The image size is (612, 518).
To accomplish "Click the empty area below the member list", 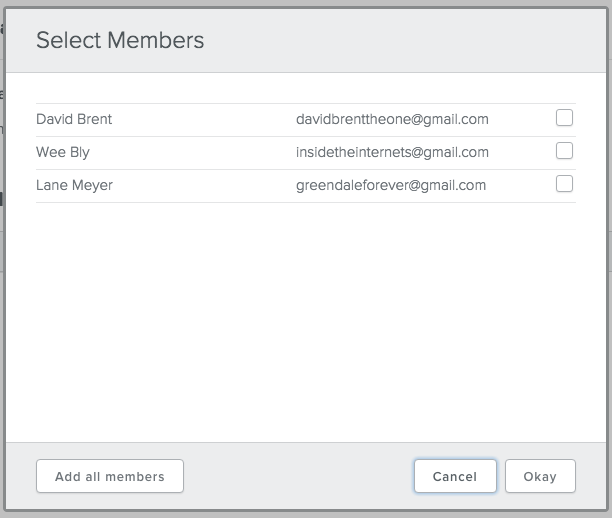I will (305, 320).
